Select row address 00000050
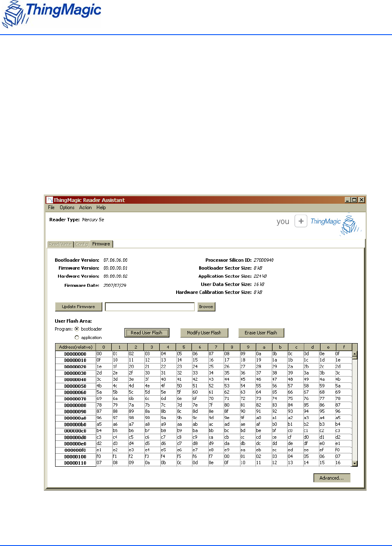The width and height of the screenshot is (392, 546). 76,386
